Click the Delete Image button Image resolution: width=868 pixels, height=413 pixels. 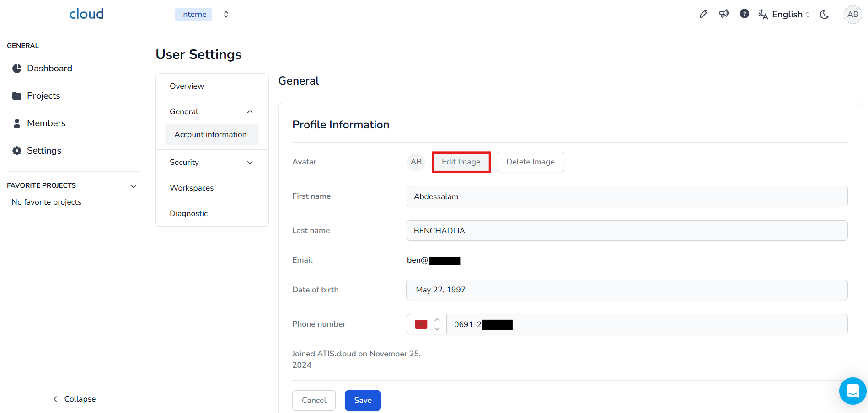[530, 162]
